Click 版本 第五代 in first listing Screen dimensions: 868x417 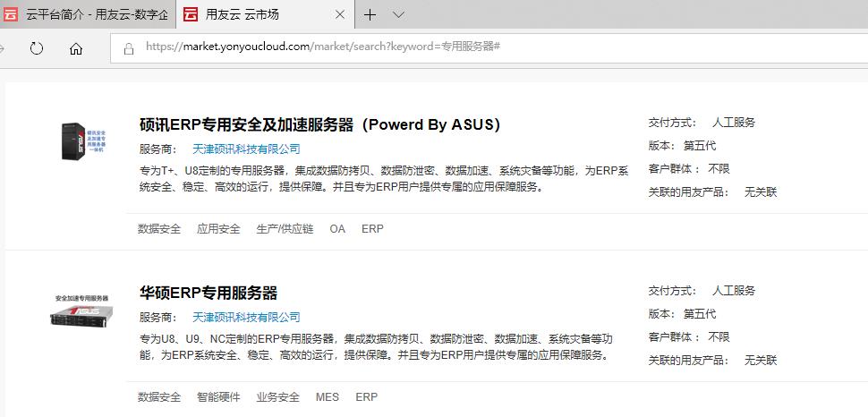tap(682, 146)
